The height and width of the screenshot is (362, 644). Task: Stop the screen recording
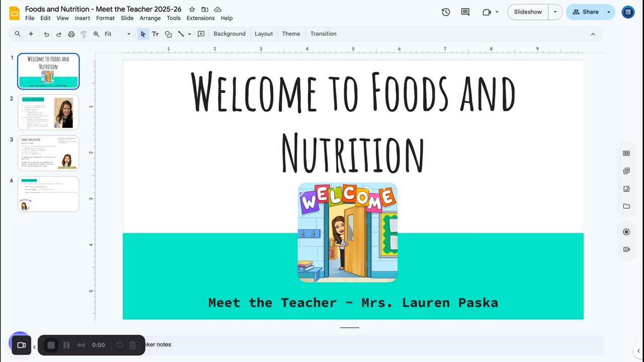coord(51,345)
